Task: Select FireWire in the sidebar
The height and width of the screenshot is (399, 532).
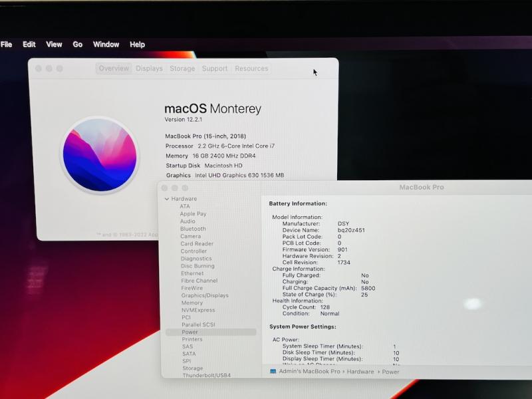Action: click(x=192, y=288)
